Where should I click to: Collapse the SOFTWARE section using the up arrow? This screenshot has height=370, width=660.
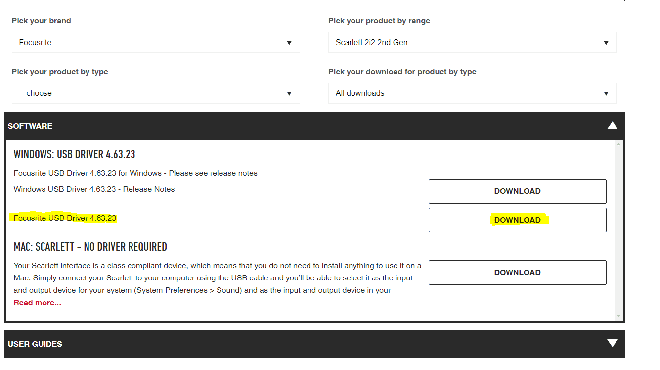tap(612, 125)
